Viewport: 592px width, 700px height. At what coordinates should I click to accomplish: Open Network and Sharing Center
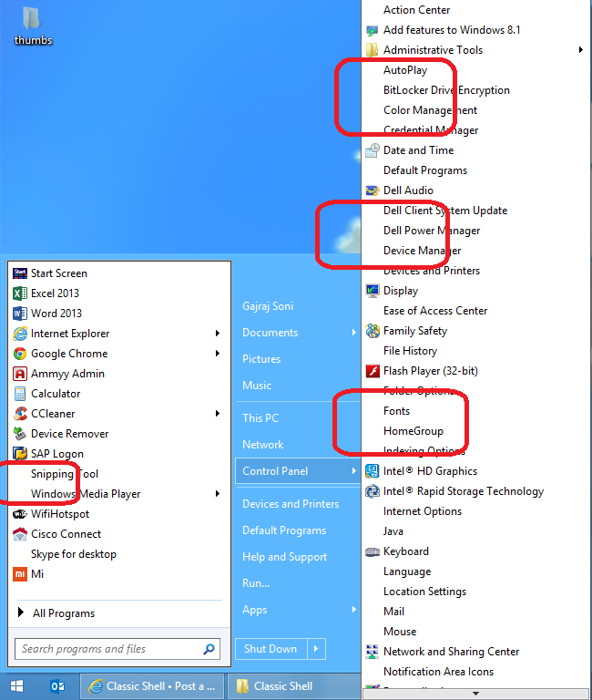(x=451, y=652)
